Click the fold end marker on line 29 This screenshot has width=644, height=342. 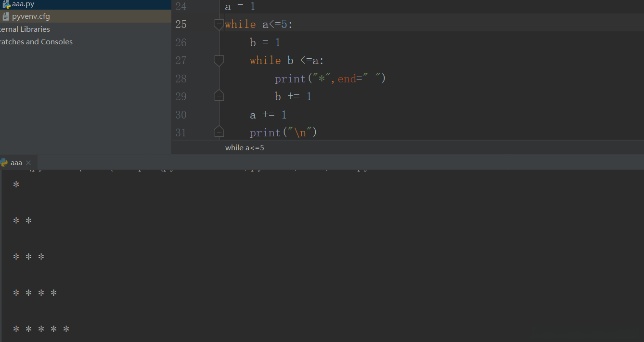[x=219, y=96]
